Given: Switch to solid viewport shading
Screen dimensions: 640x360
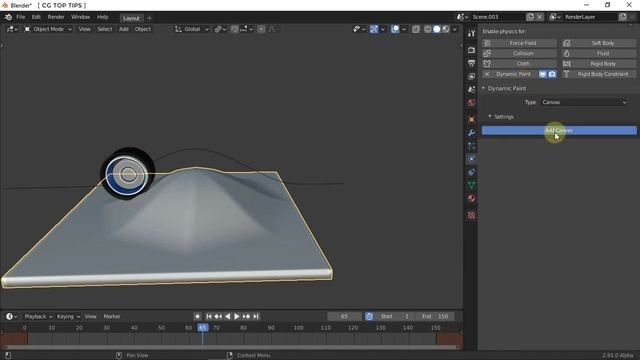Looking at the screenshot, I should point(437,29).
